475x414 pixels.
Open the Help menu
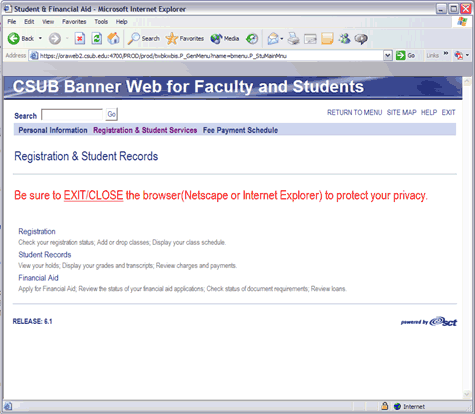(x=122, y=22)
